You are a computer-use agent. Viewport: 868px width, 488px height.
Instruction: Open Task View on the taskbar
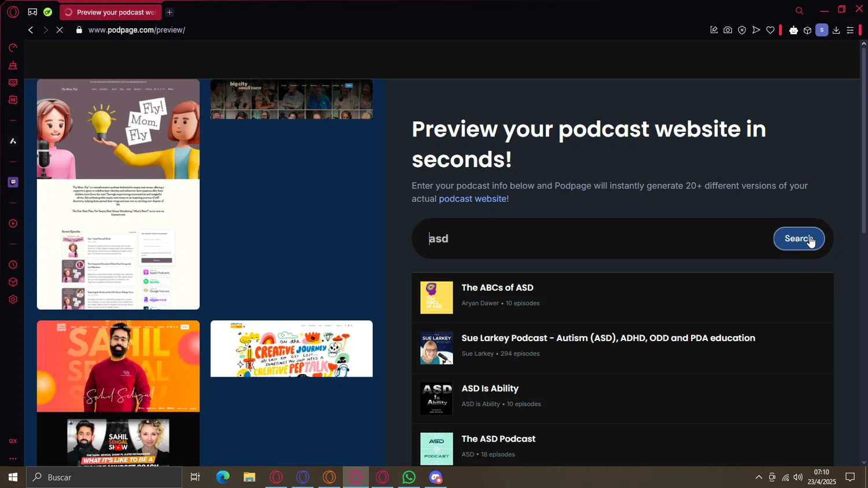195,477
